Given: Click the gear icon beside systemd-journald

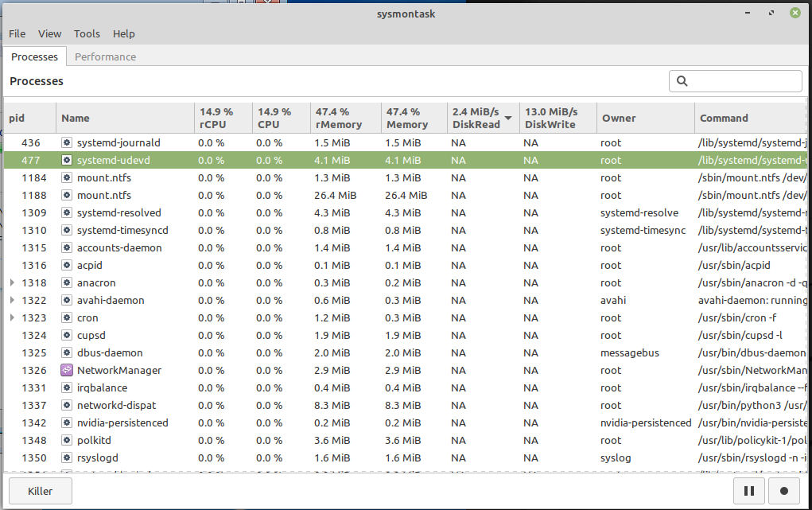Looking at the screenshot, I should tap(67, 142).
